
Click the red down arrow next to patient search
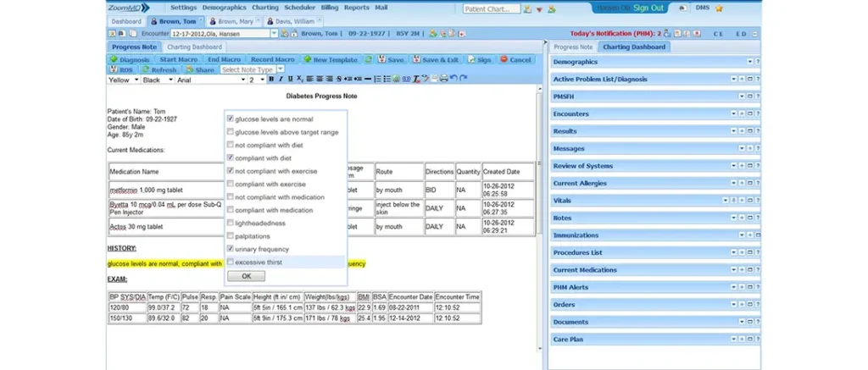pos(539,8)
